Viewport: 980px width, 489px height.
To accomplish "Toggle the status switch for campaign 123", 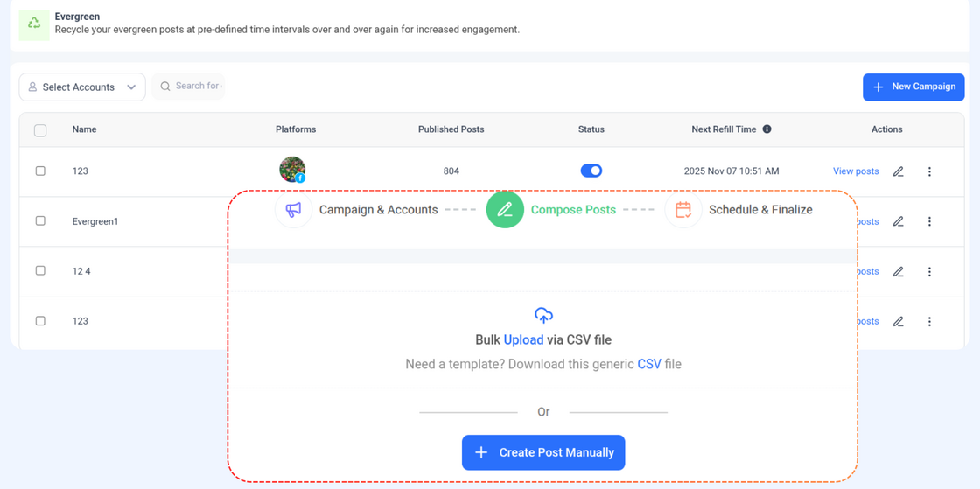I will (x=591, y=171).
